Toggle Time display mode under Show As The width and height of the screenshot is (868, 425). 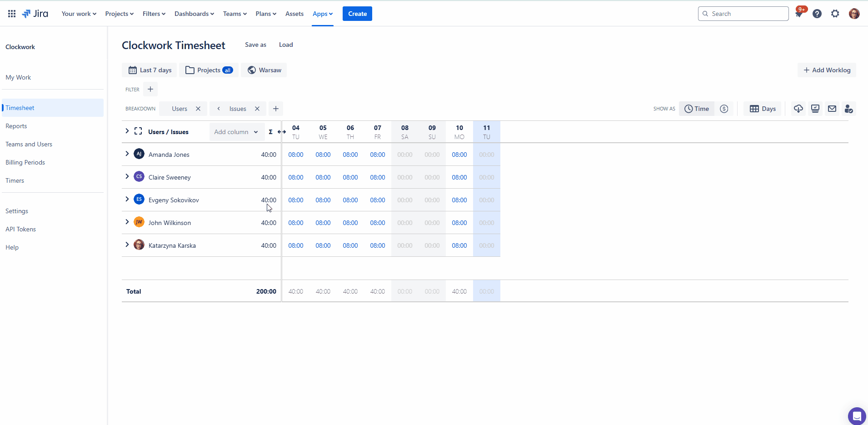697,109
